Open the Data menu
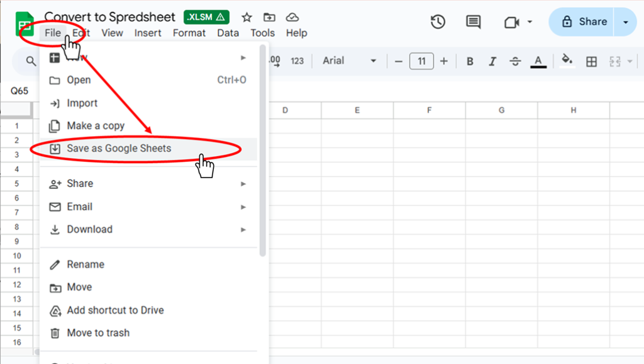This screenshot has height=364, width=644. coord(228,33)
